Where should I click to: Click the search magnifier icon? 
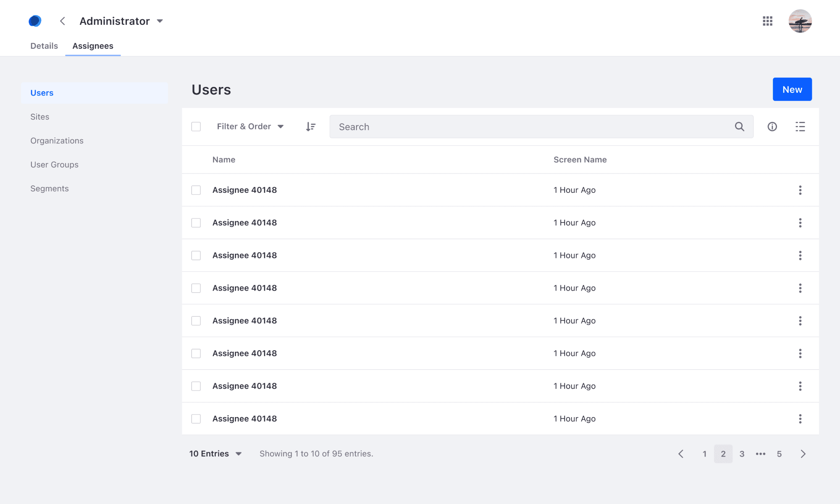click(739, 126)
